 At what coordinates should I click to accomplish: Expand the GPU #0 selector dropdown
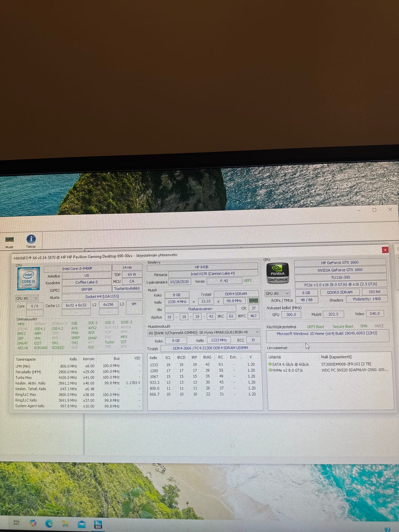pyautogui.click(x=277, y=293)
